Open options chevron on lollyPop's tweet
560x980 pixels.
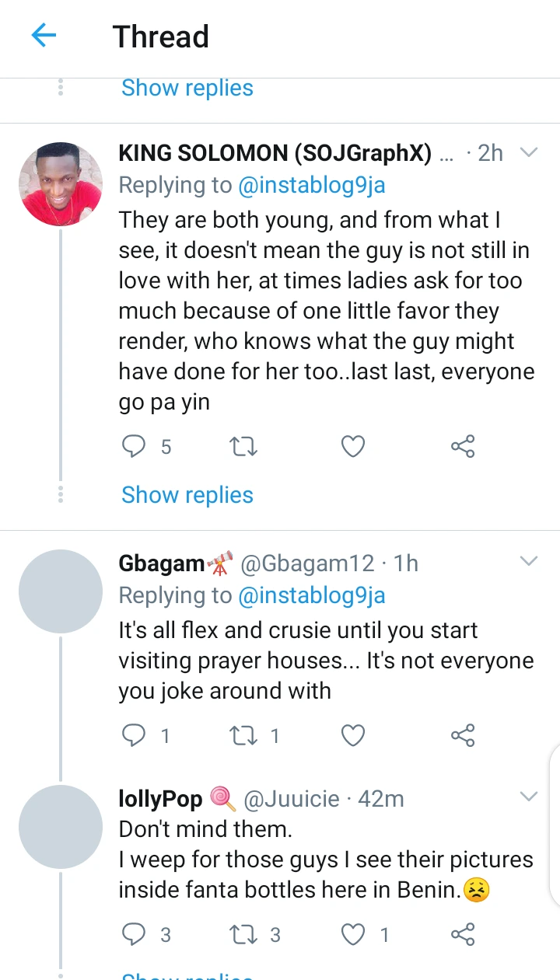point(529,797)
